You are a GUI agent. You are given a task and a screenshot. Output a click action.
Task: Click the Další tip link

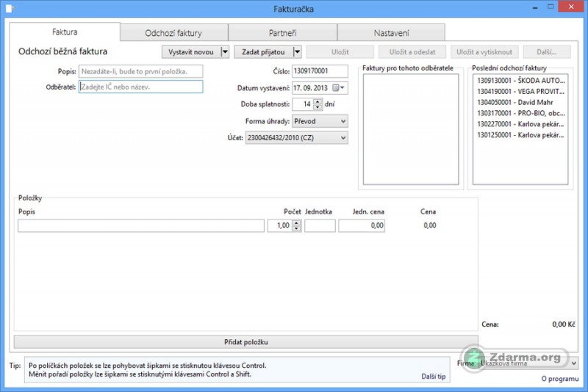point(433,377)
